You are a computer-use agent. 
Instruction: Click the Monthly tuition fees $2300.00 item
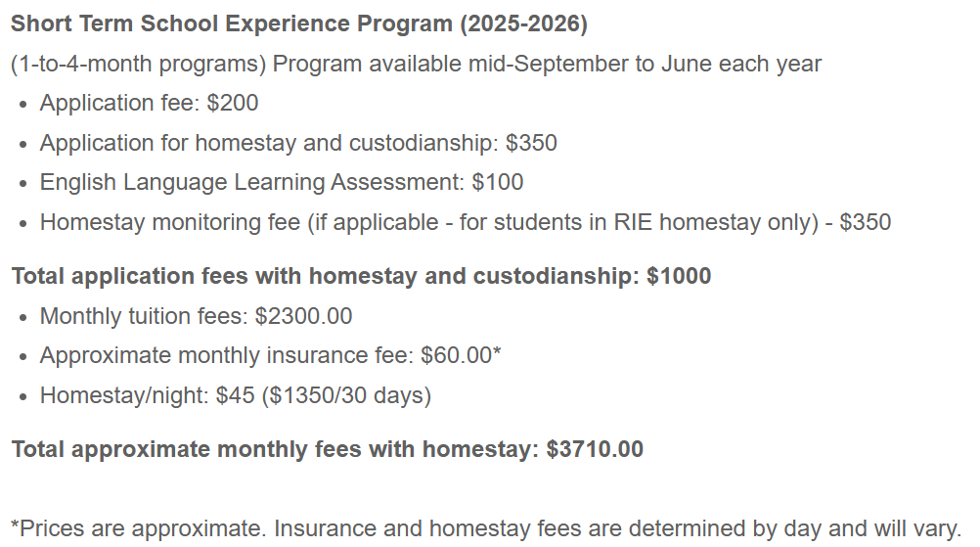(196, 316)
